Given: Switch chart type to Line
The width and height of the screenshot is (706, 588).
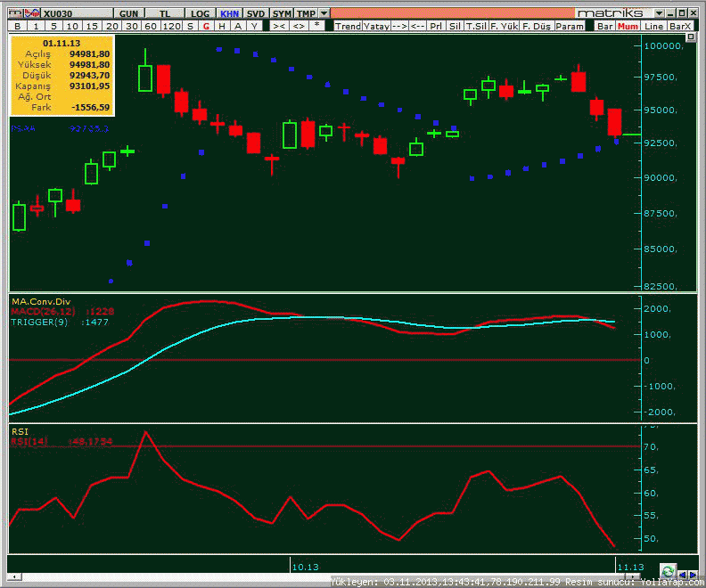Looking at the screenshot, I should coord(653,27).
